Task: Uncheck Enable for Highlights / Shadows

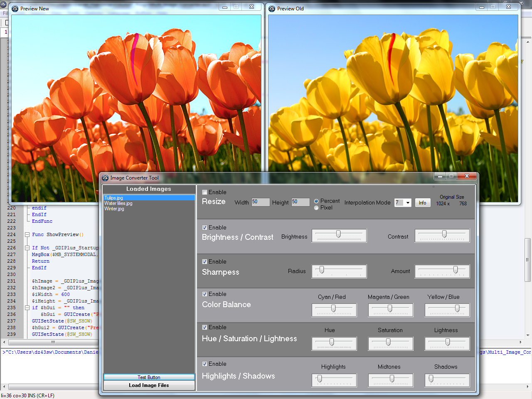Action: [204, 364]
